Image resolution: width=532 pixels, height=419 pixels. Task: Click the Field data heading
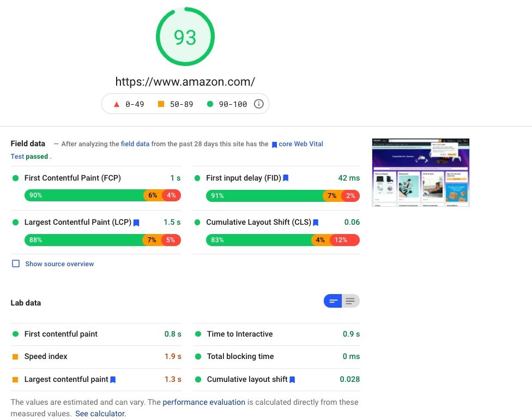[28, 143]
